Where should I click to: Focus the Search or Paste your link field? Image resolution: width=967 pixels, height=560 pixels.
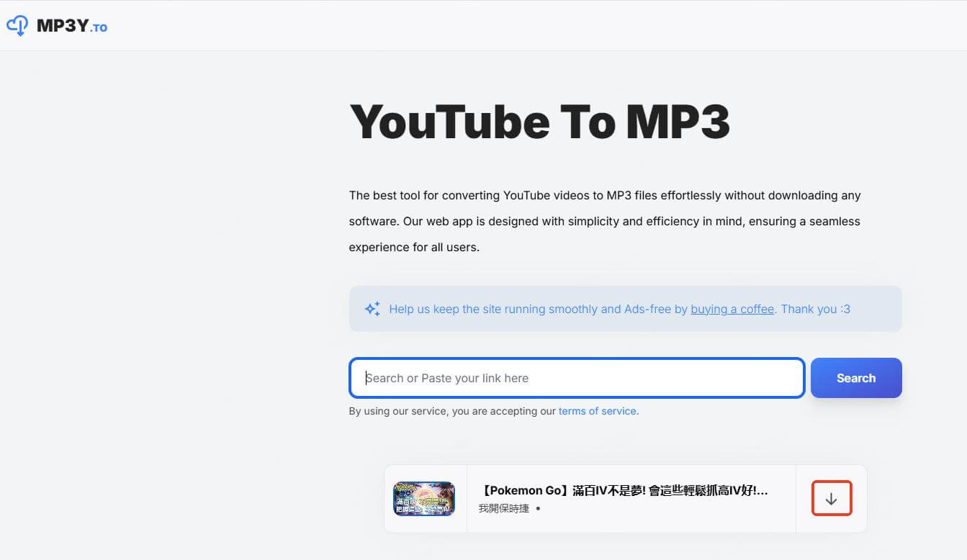[x=577, y=378]
